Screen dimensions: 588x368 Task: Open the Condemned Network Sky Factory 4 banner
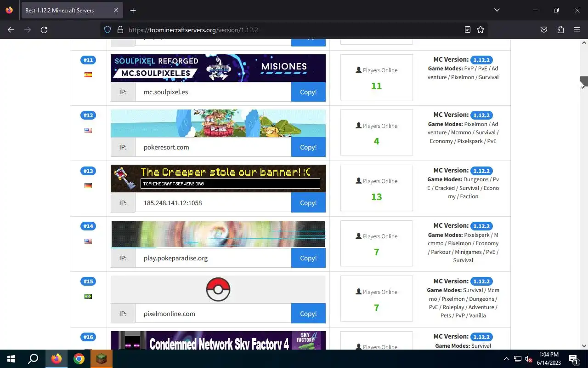(218, 340)
